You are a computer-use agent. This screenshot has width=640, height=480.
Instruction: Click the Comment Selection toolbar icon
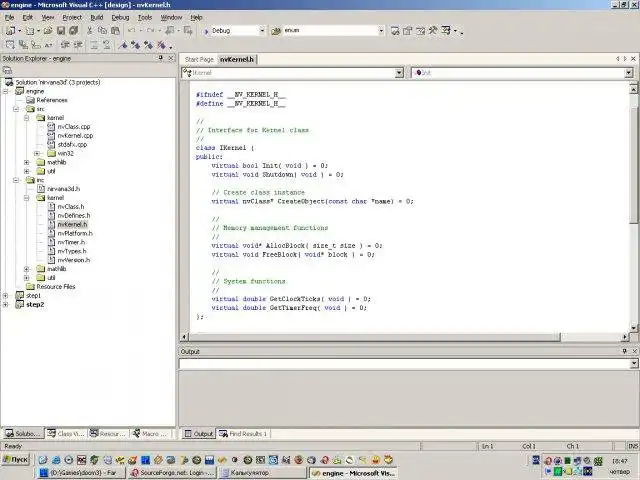tap(94, 45)
